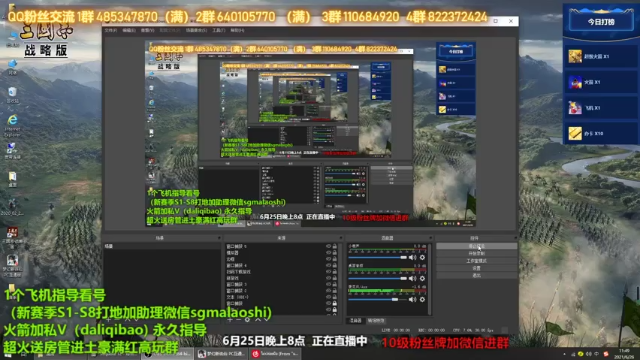Screen dimensions: 640x360
Task: Mute the 麦克风/Aux mixer channel
Action: pyautogui.click(x=413, y=300)
